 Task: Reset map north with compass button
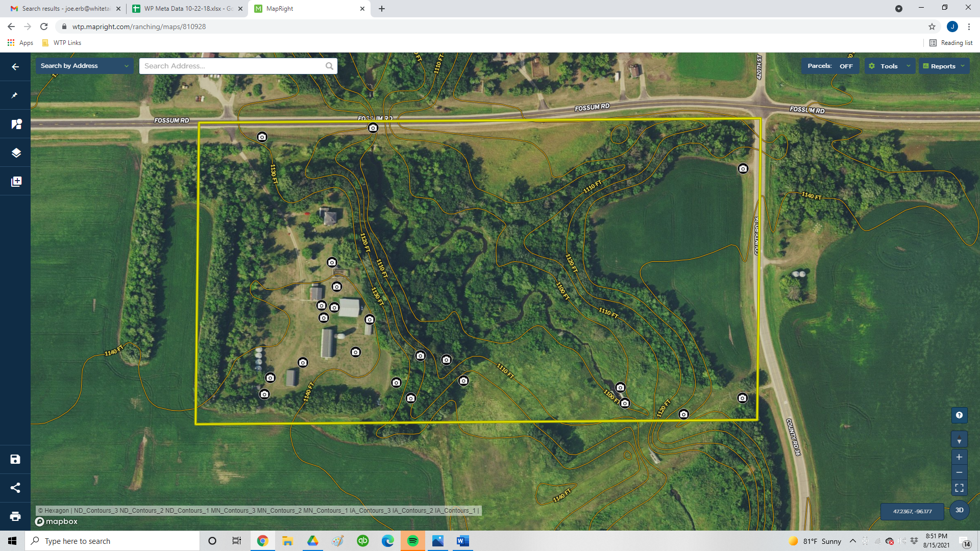959,440
